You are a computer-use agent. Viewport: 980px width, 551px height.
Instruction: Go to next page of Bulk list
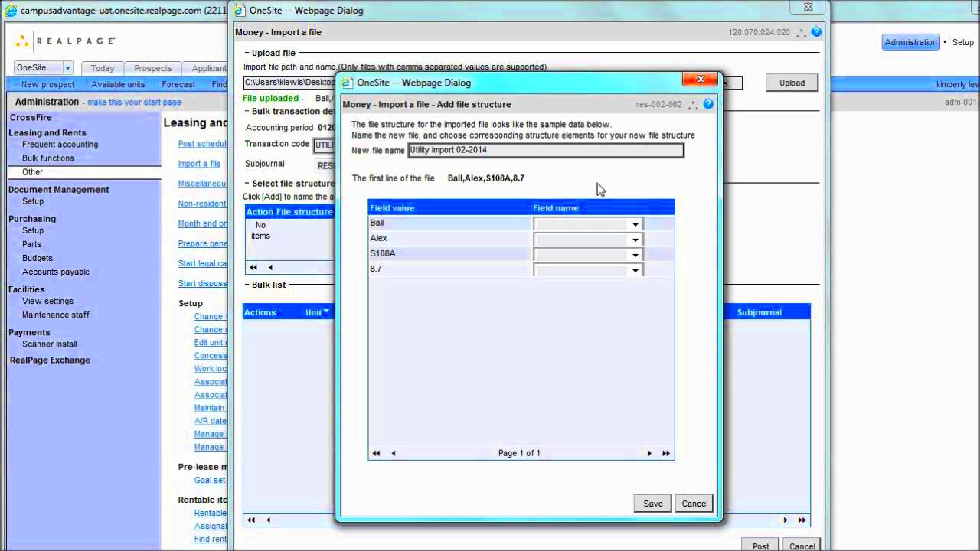785,520
